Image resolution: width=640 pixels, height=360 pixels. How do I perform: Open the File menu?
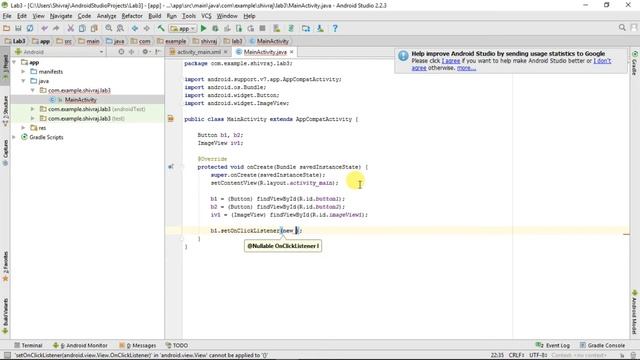click(7, 16)
